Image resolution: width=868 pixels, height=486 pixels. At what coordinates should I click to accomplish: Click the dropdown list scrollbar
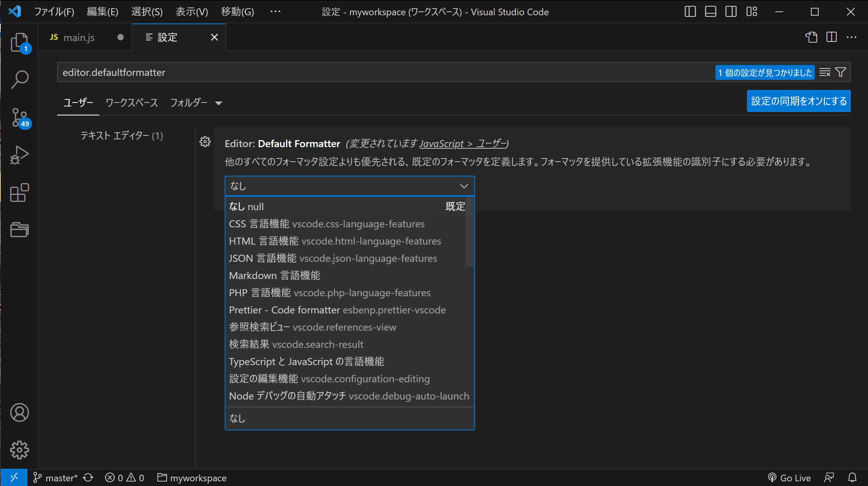(470, 232)
